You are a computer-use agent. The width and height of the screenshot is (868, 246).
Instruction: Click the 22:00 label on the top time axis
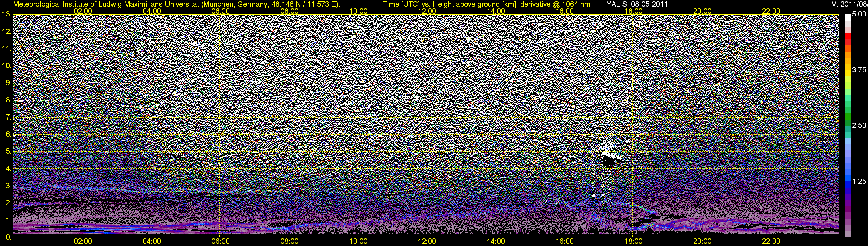771,11
